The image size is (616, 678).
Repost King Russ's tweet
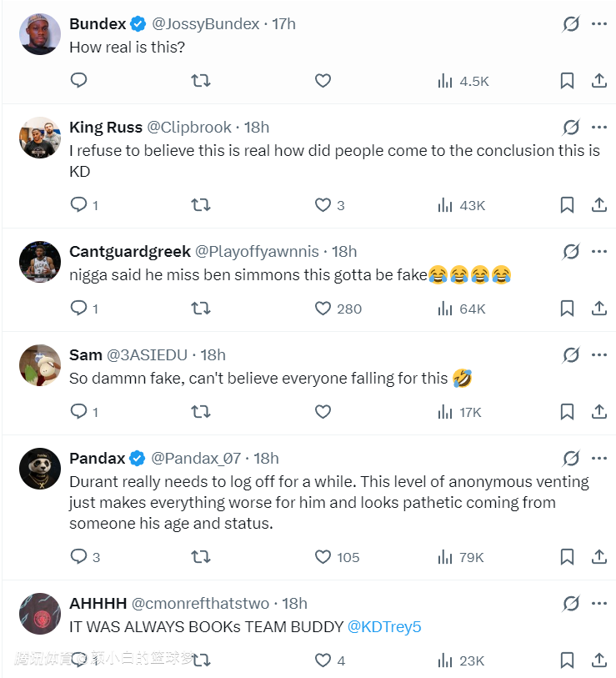pyautogui.click(x=201, y=205)
